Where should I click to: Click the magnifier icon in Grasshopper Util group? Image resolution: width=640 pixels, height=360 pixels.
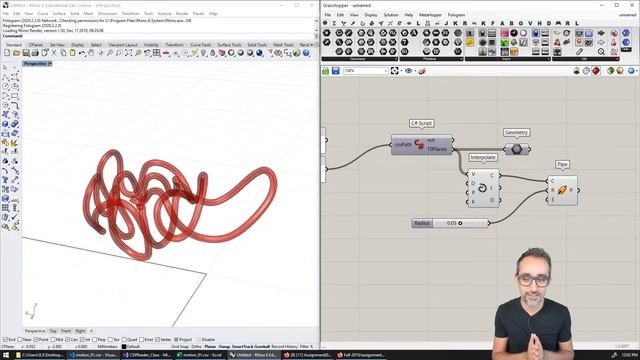(x=601, y=51)
